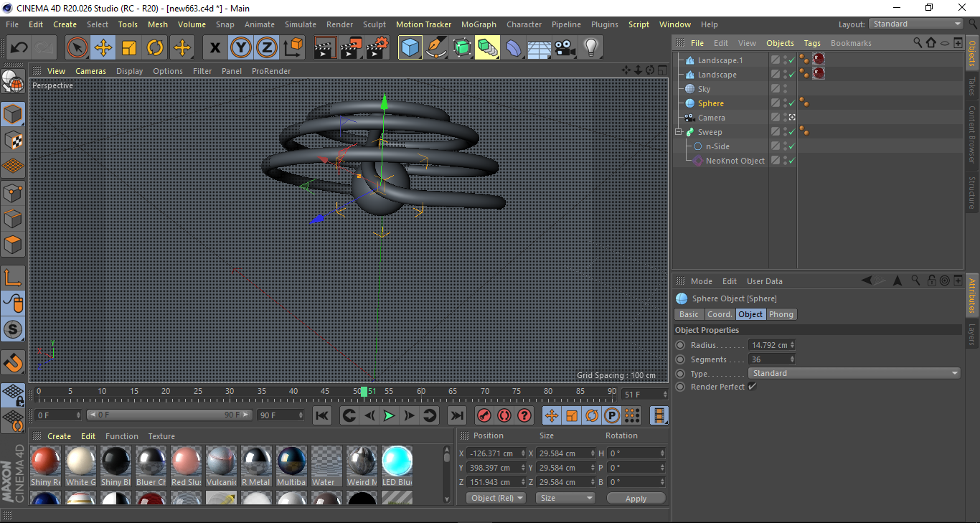Switch to Coord. tab in Attributes
This screenshot has width=980, height=523.
720,314
